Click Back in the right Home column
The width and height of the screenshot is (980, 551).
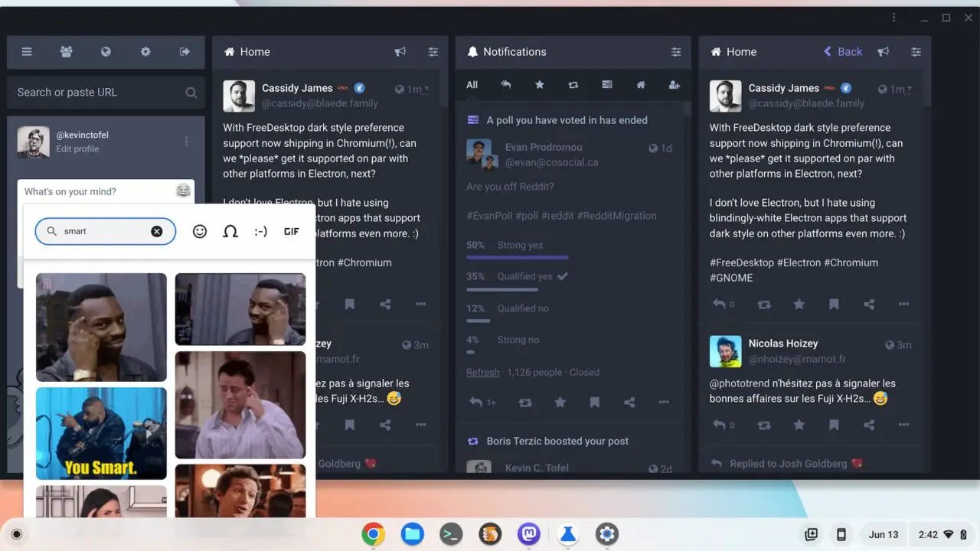click(843, 52)
